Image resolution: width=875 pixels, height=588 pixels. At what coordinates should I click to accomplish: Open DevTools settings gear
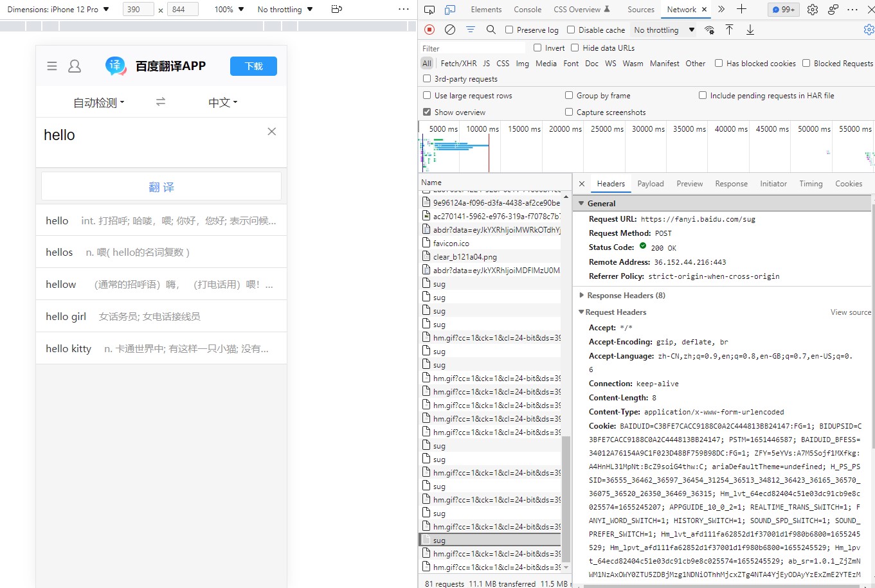pyautogui.click(x=813, y=10)
